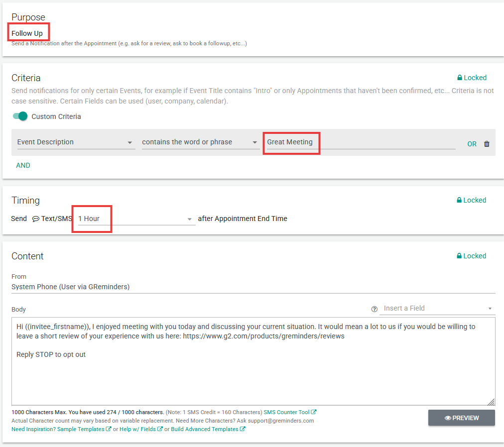Click the PREVIEW button
504x447 pixels.
(461, 418)
